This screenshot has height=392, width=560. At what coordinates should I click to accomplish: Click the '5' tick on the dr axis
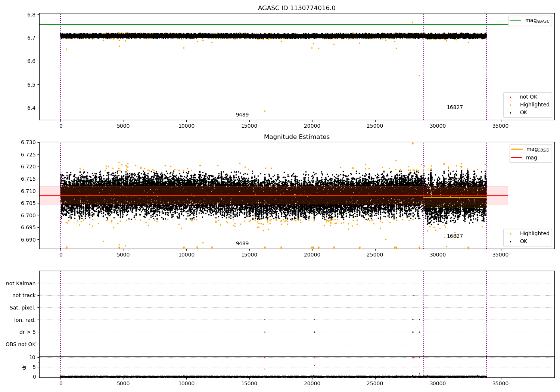tap(34, 367)
